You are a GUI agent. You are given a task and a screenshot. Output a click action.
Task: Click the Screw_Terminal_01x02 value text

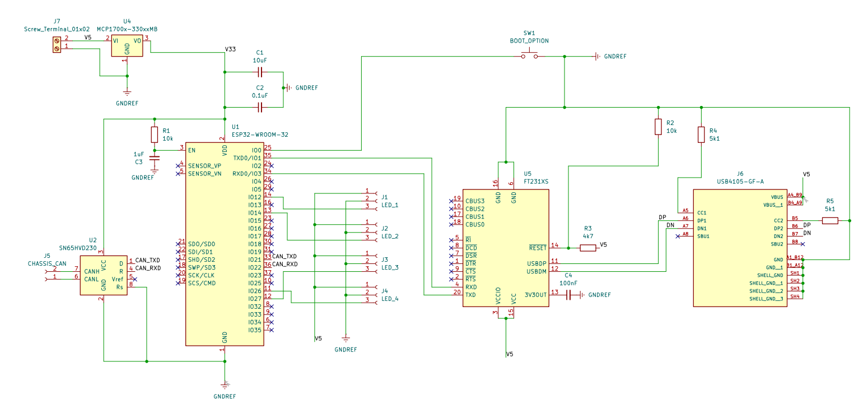tap(57, 29)
